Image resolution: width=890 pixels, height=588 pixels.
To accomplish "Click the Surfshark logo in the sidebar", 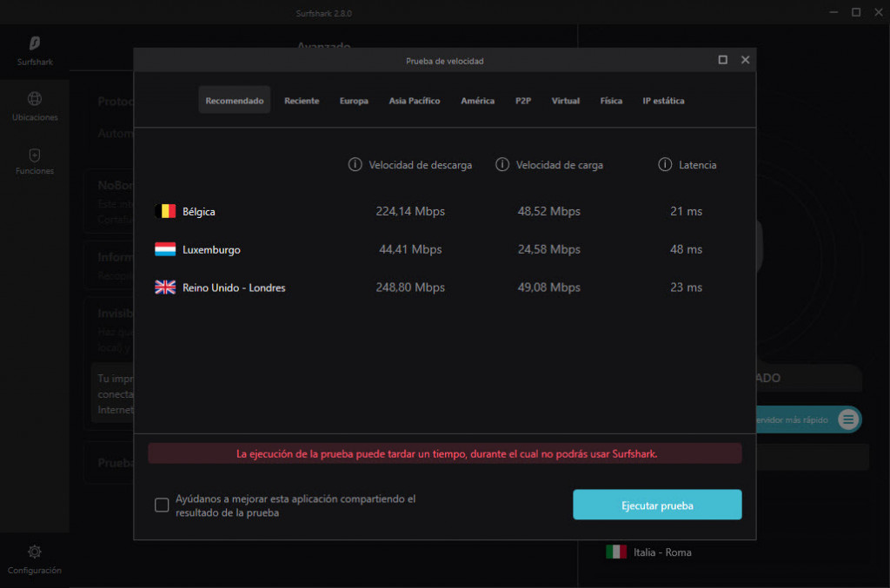I will (x=35, y=43).
